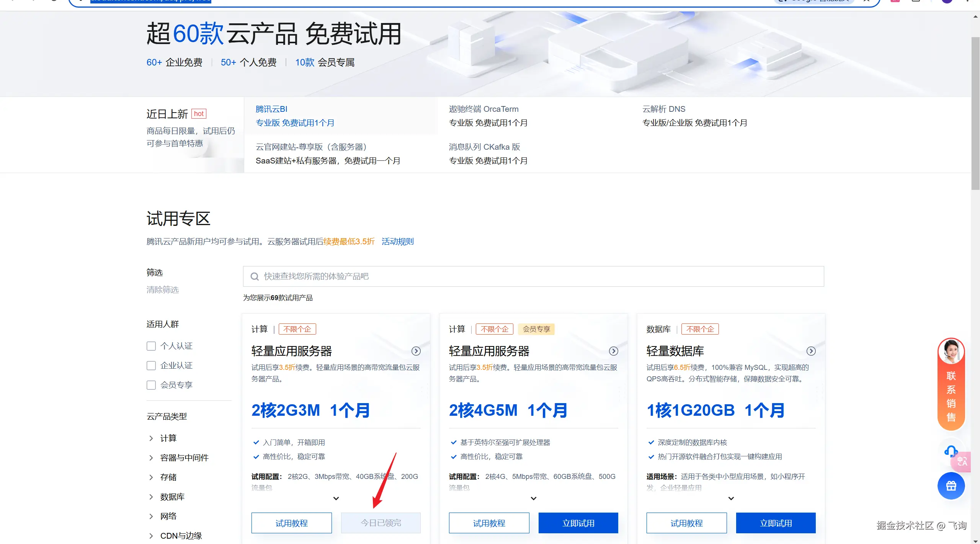980x544 pixels.
Task: Click the translate floating icon at right edge
Action: tap(962, 461)
